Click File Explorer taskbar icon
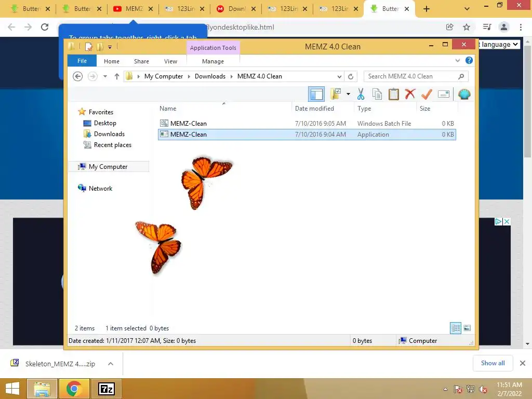Screen dimensions: 532x399 (x=42, y=389)
